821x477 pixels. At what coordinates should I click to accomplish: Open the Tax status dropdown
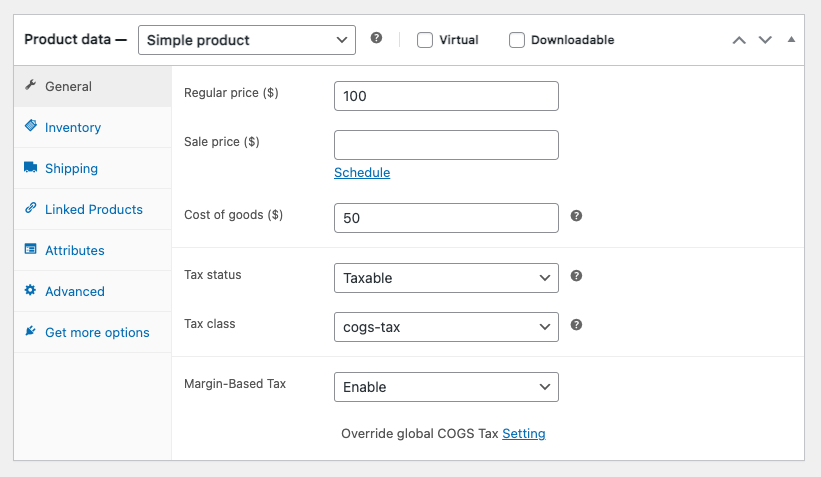coord(446,278)
